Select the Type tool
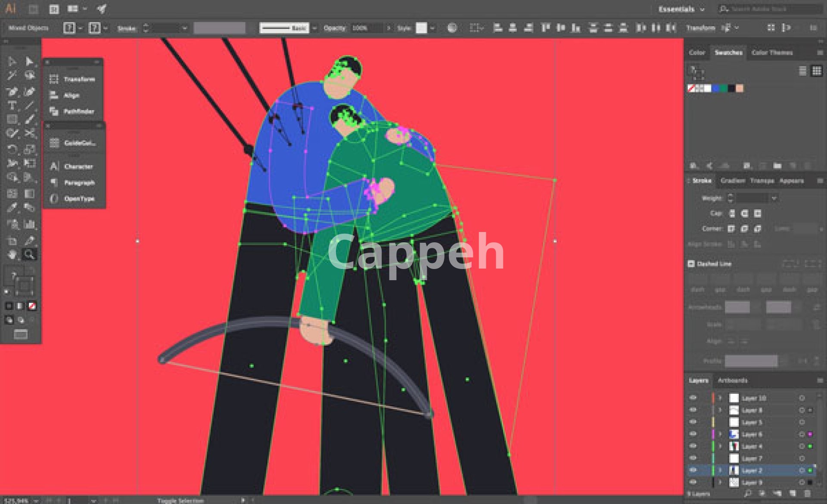 [12, 105]
